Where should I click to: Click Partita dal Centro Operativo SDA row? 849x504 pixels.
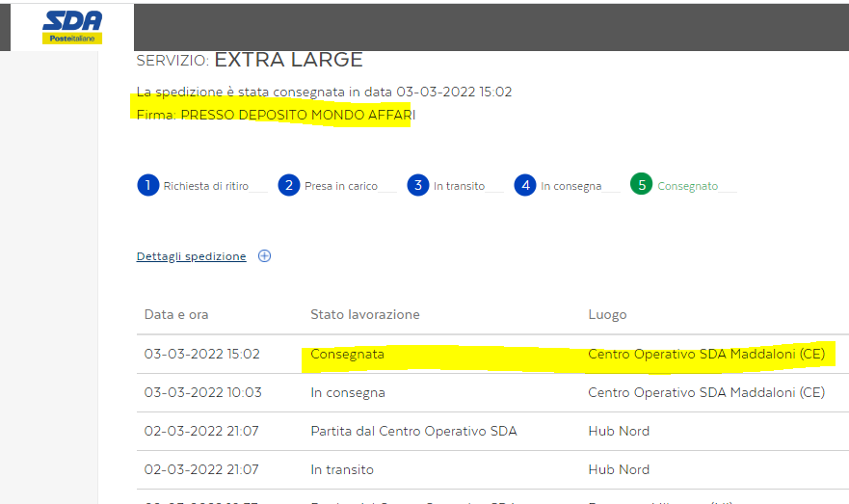[x=413, y=431]
